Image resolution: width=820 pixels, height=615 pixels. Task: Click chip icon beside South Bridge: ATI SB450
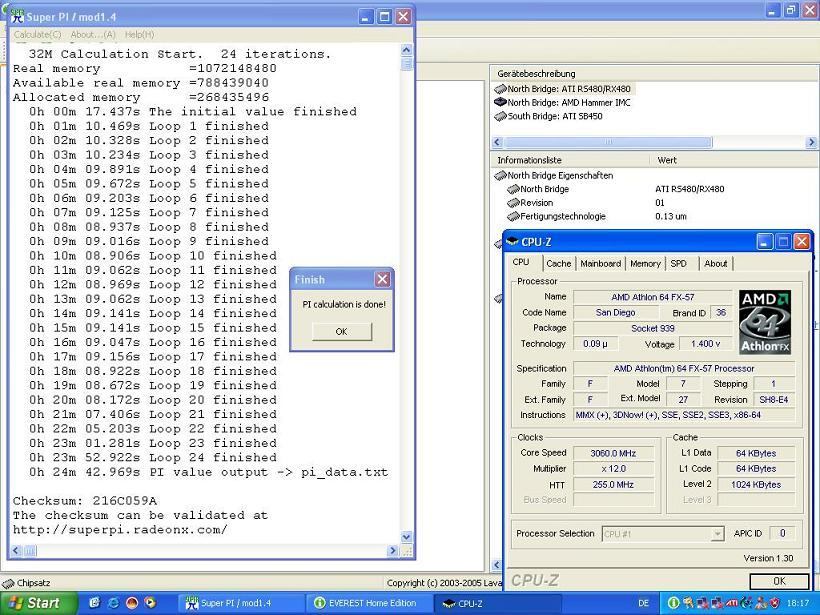point(500,116)
